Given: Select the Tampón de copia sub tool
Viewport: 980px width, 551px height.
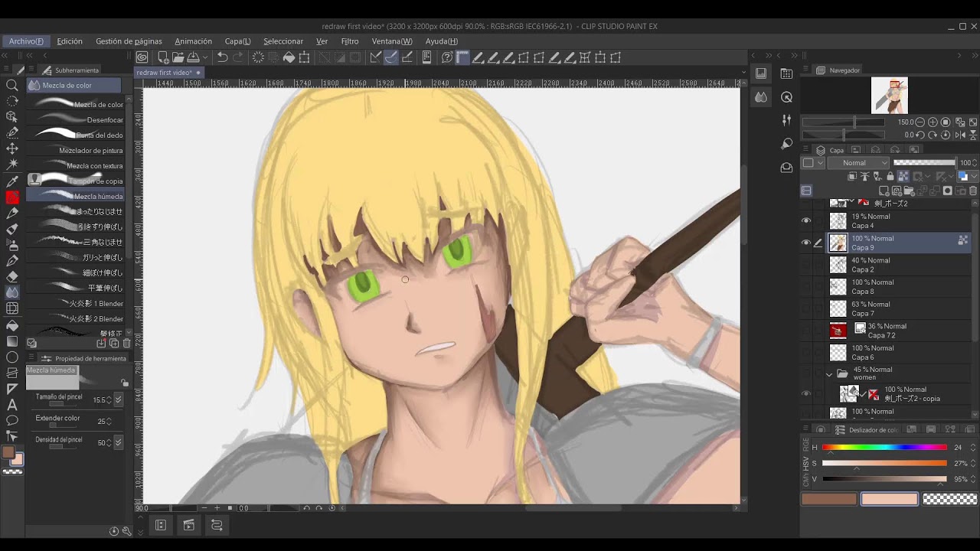Looking at the screenshot, I should point(77,181).
